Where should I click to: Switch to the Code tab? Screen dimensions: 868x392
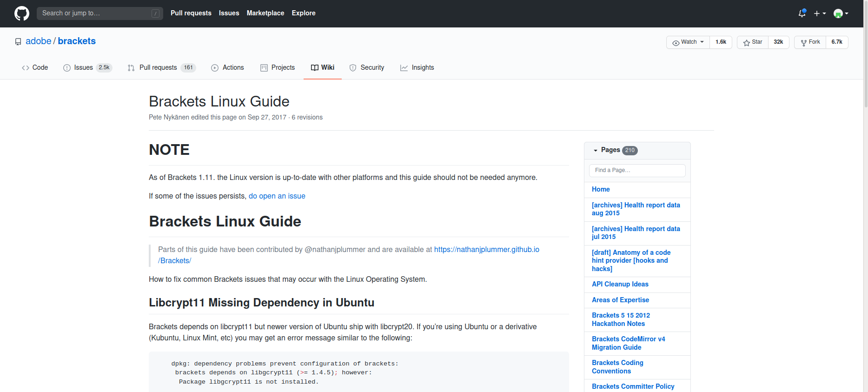tap(35, 68)
